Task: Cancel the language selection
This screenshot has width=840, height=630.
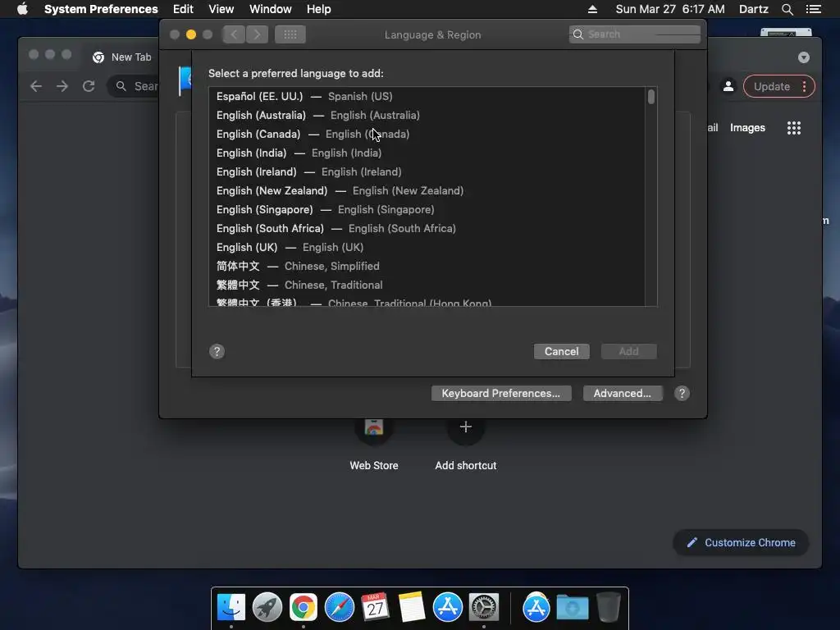Action: point(561,351)
